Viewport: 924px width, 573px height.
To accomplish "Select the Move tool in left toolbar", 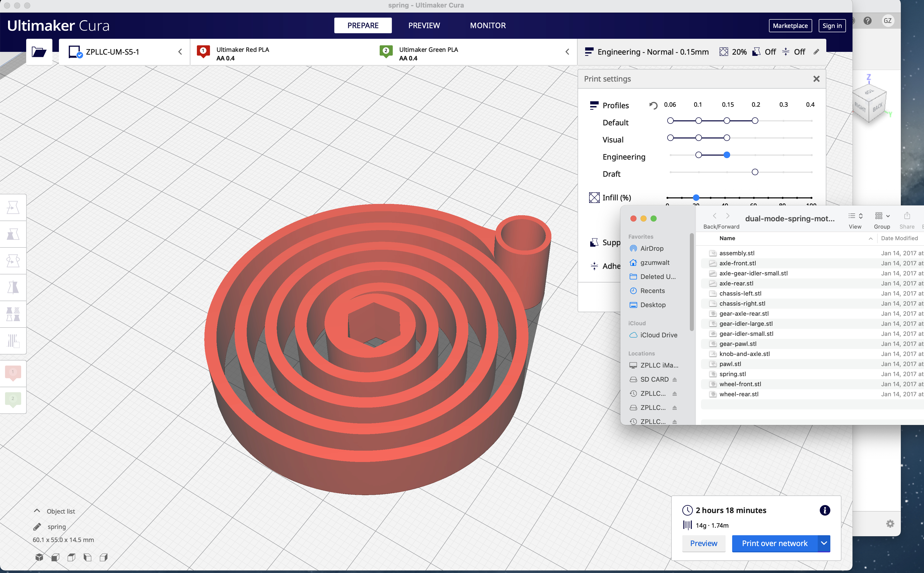I will tap(13, 208).
